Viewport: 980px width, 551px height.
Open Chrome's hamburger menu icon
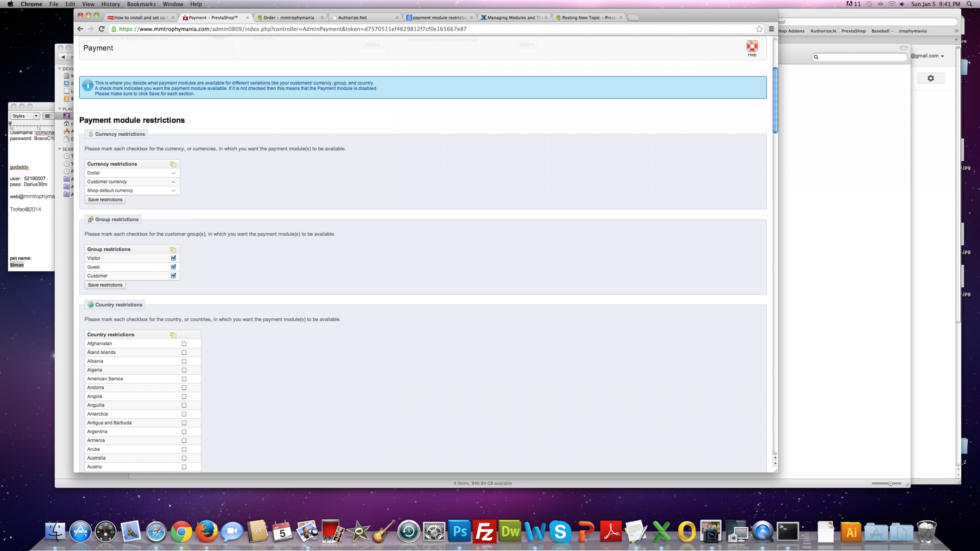click(771, 29)
